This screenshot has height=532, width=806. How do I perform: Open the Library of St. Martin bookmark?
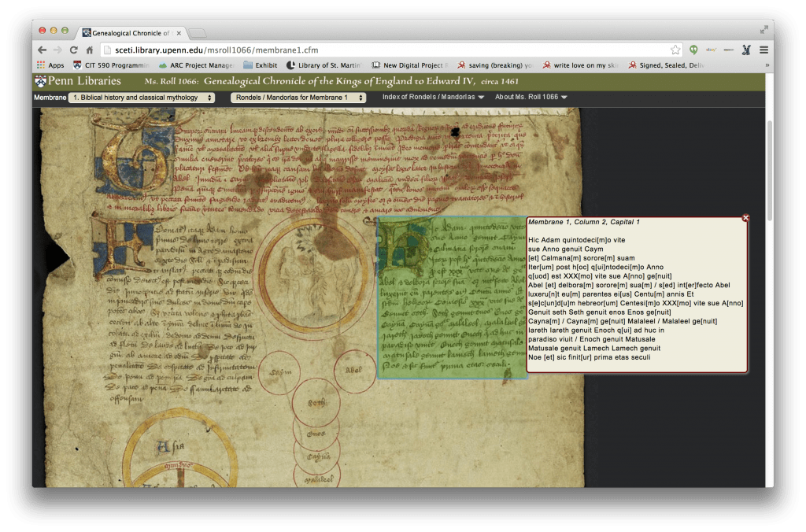(x=324, y=65)
